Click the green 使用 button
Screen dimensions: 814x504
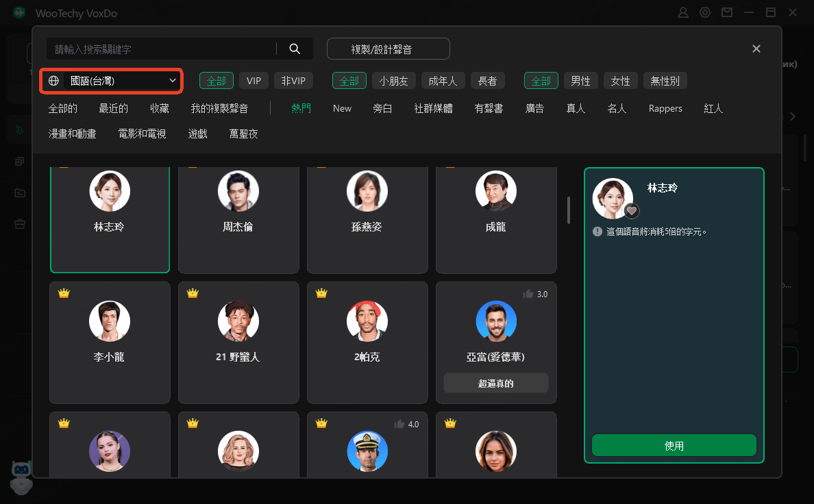[674, 445]
